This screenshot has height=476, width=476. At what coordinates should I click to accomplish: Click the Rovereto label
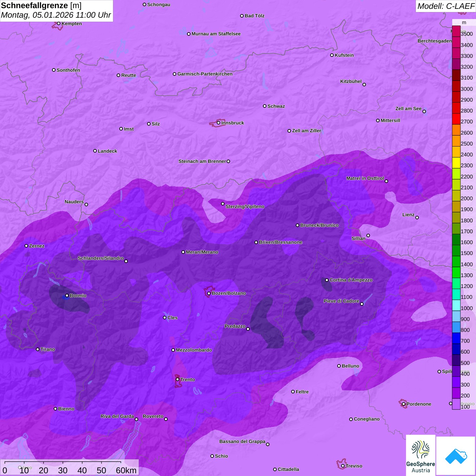[153, 416]
